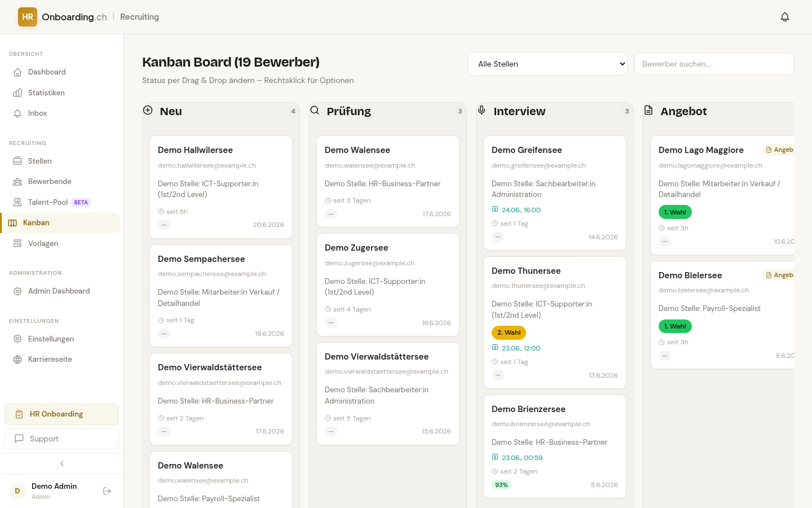Screen dimensions: 812x508
Task: Select Kanban in sidebar
Action: pos(60,223)
